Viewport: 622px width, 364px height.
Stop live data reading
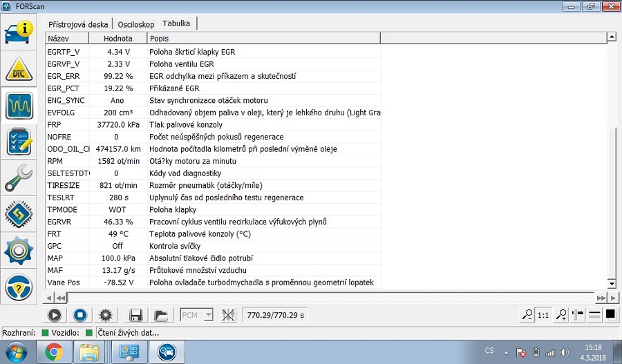79,315
